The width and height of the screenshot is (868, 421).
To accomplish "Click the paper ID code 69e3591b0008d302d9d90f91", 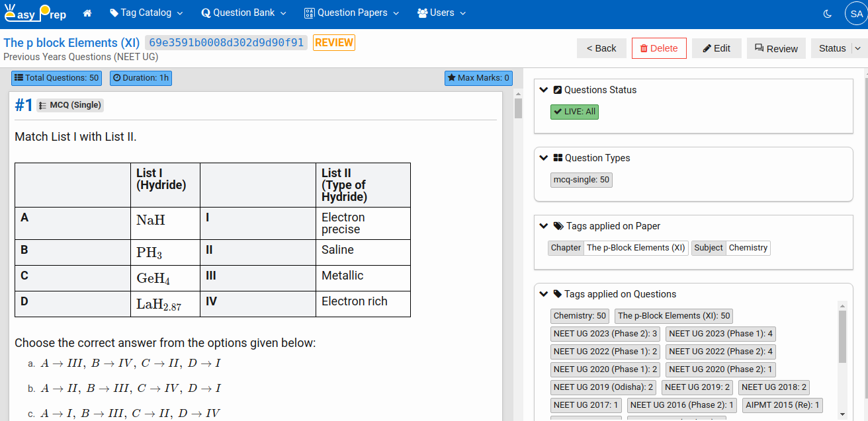I will [x=226, y=43].
